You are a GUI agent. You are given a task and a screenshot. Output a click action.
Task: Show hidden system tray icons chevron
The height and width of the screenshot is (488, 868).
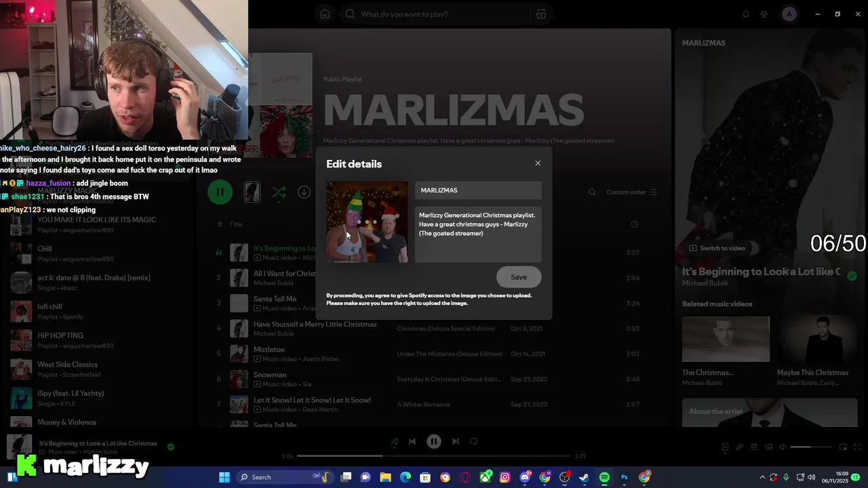[762, 477]
